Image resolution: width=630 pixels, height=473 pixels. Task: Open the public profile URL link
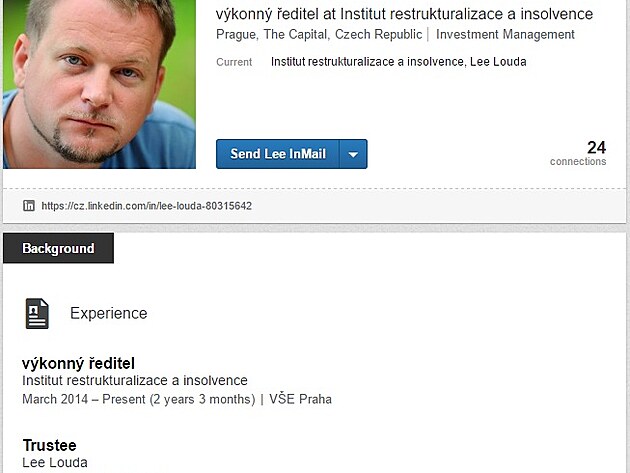146,206
